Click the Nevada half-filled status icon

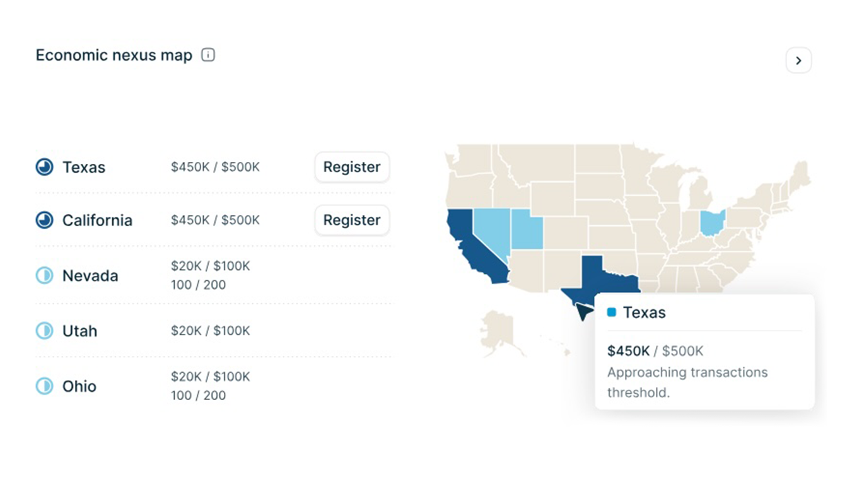44,275
